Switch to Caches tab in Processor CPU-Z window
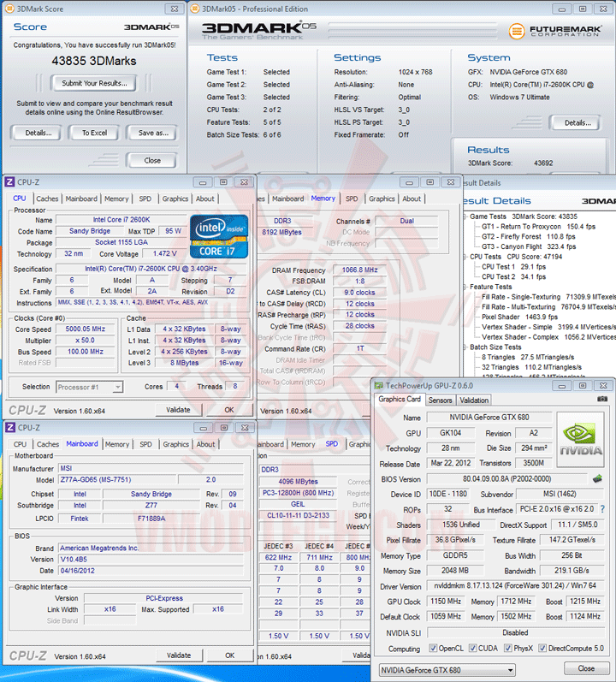Screen dimensions: 616x682 point(47,199)
